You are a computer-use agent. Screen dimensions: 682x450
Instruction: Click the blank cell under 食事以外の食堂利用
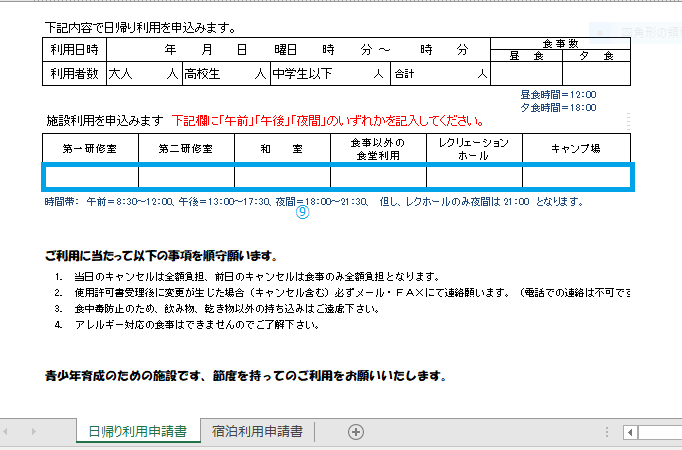coord(378,177)
